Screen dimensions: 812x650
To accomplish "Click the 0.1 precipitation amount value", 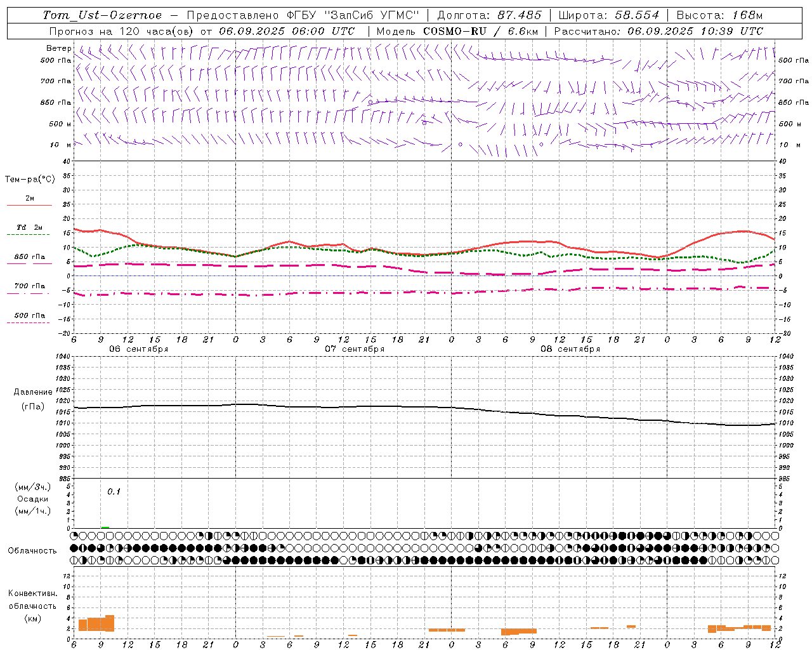I will [114, 491].
